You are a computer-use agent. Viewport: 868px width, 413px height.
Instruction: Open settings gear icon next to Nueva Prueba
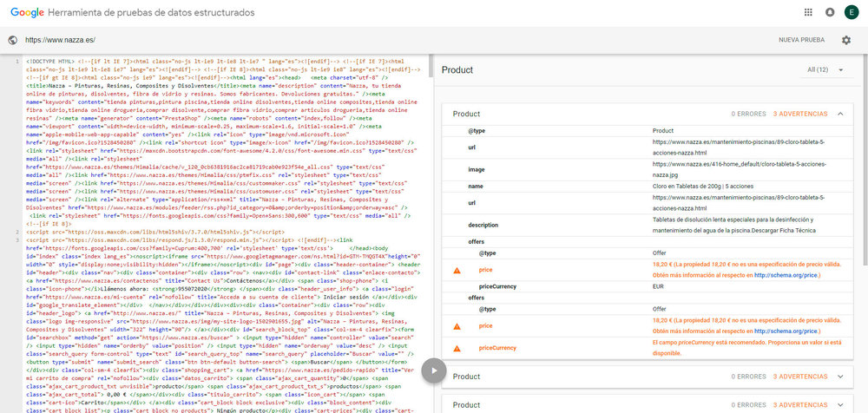point(845,40)
